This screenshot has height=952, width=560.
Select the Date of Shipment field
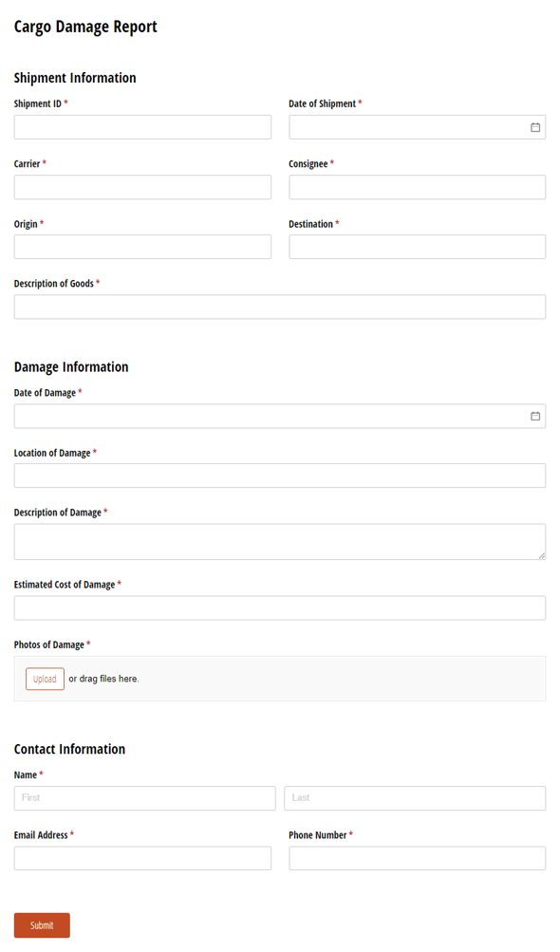point(418,127)
